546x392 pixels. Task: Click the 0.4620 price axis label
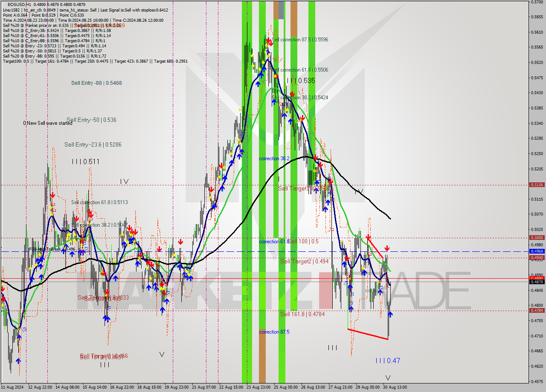pos(537,366)
